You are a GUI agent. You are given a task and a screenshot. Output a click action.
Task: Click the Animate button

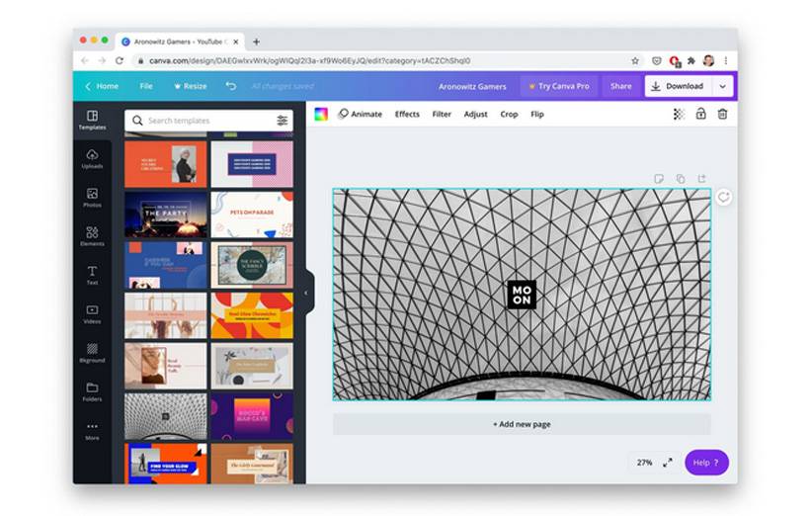(x=360, y=114)
